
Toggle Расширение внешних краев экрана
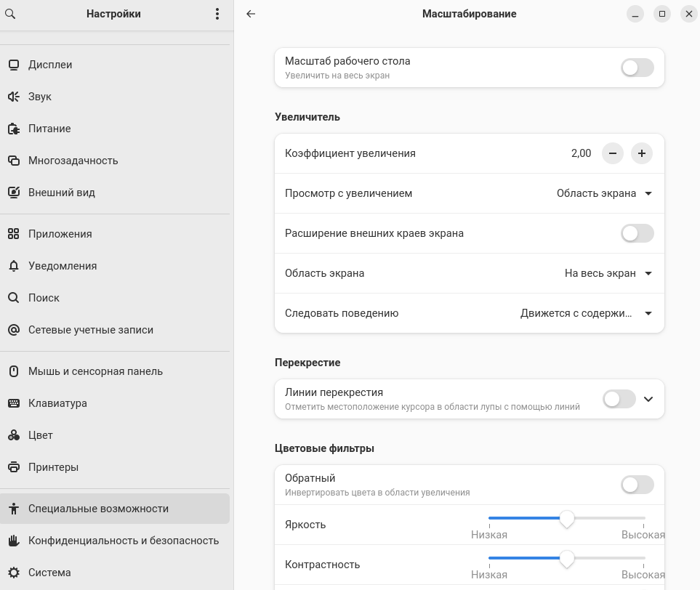click(637, 233)
